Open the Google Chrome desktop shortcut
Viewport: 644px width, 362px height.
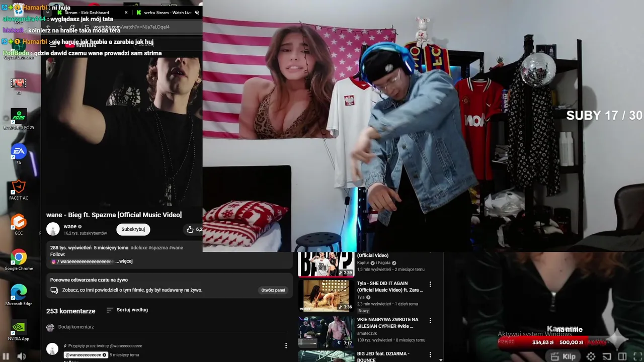click(19, 260)
